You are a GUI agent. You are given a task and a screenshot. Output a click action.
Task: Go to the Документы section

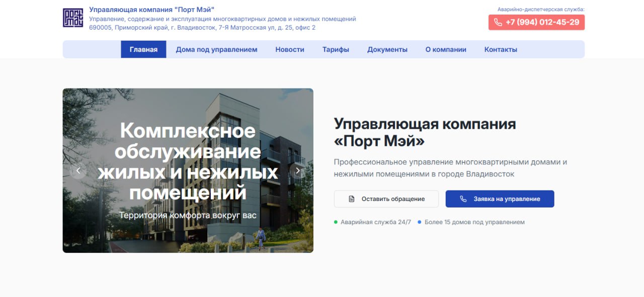pos(387,49)
